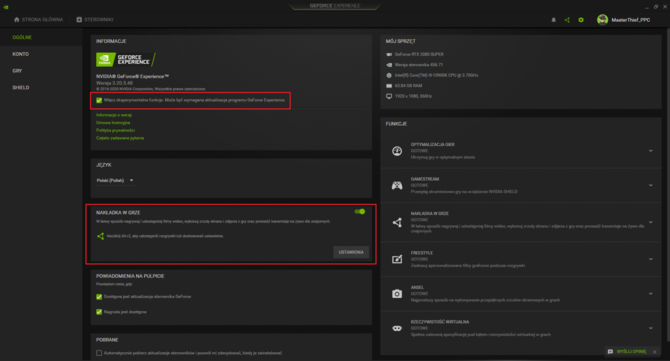This screenshot has width=670, height=361.
Task: Expand the Ansel row chevron
Action: pos(650,294)
